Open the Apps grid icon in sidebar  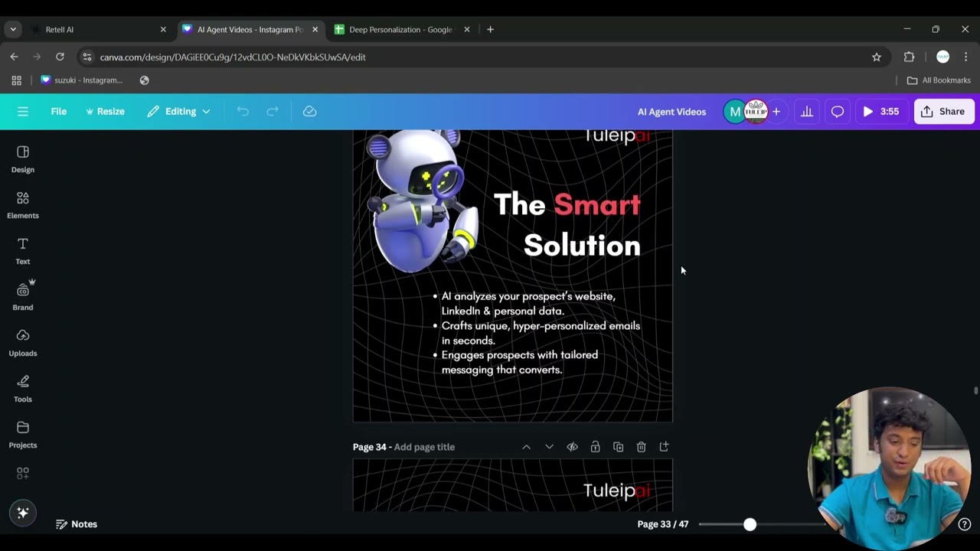[22, 473]
